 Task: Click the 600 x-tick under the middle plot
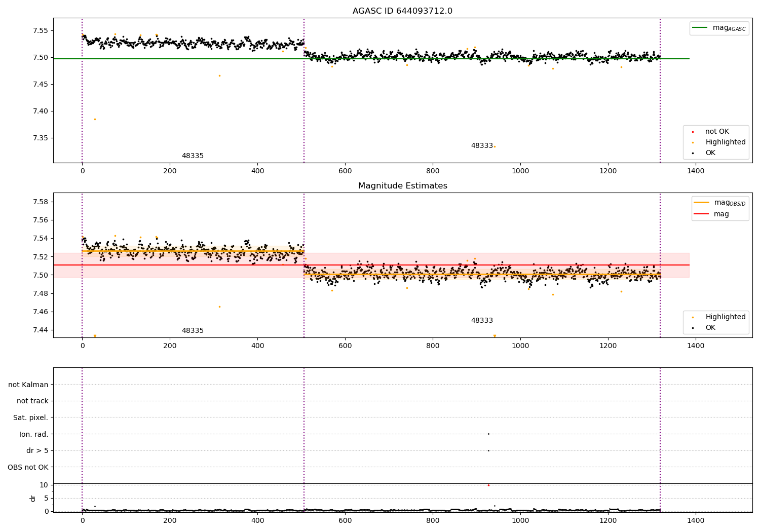coord(345,346)
